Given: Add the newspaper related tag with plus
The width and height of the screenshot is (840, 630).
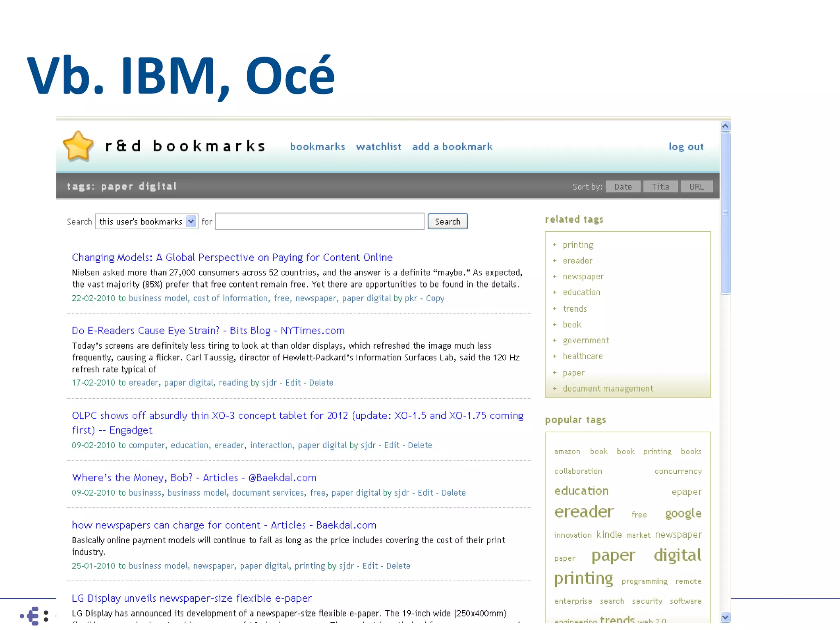Looking at the screenshot, I should pyautogui.click(x=555, y=277).
